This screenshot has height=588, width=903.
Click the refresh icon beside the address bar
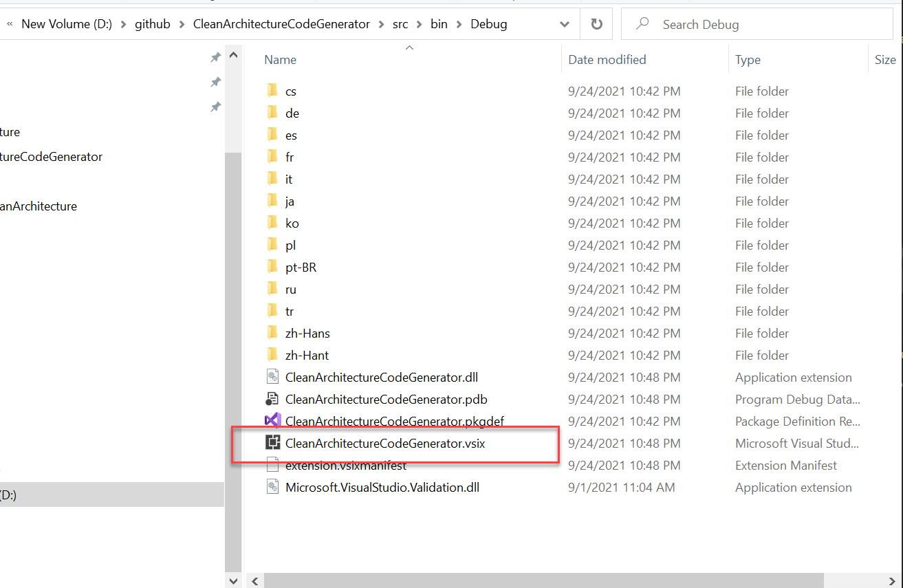point(596,23)
